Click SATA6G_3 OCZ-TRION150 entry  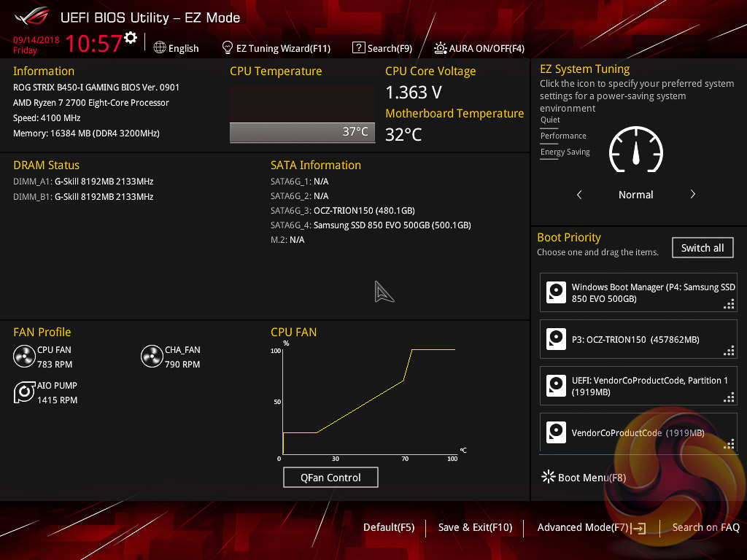pyautogui.click(x=343, y=211)
